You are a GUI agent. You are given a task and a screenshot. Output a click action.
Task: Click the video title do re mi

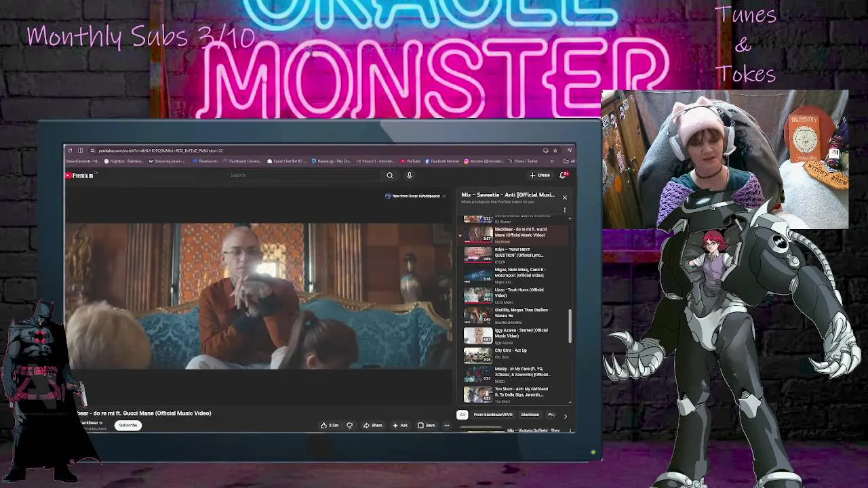click(143, 413)
